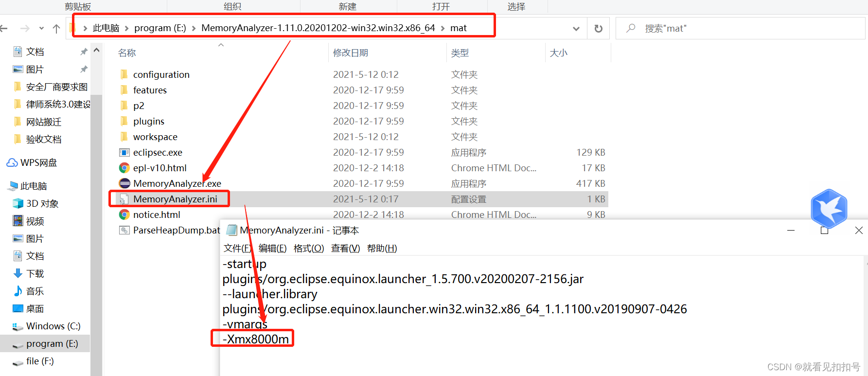Screen dimensions: 868x376
Task: Click the 2021-5-12 0:17 date cell
Action: 366,199
